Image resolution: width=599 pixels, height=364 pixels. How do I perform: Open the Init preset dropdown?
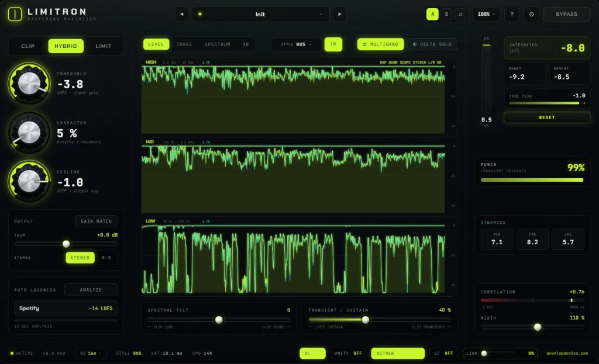[x=260, y=14]
